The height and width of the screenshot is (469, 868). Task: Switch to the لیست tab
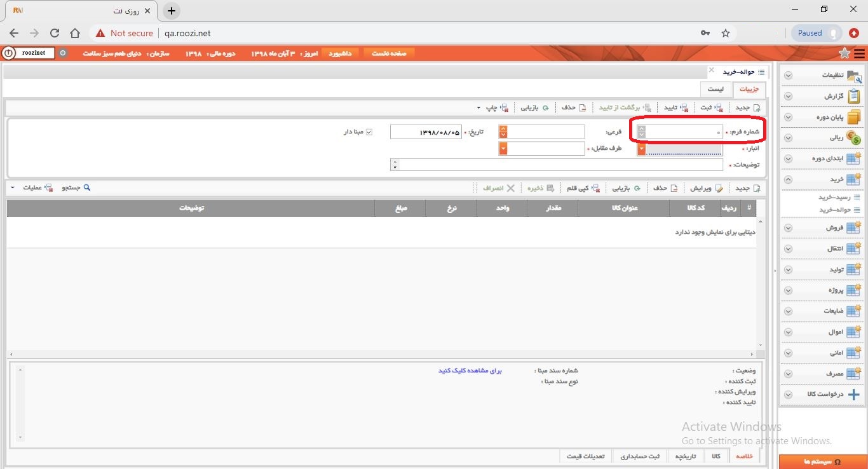715,90
